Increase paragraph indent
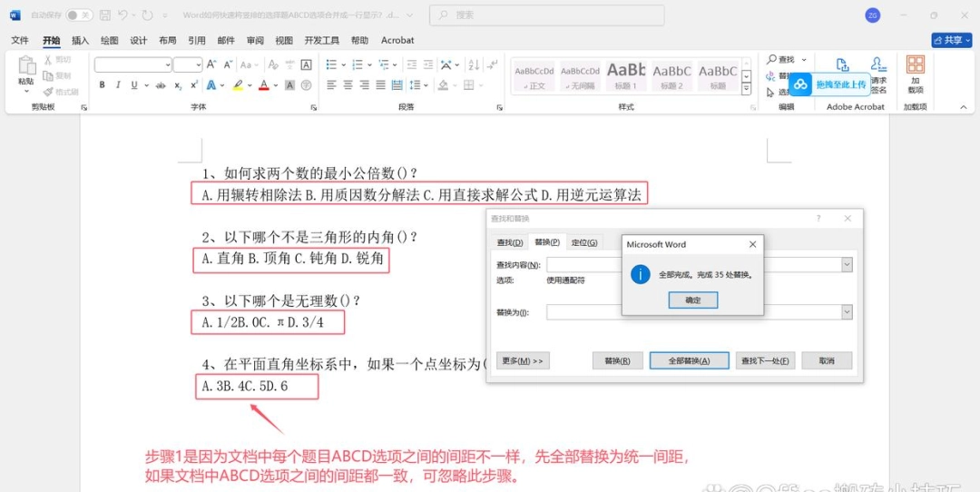The height and width of the screenshot is (492, 980). (x=427, y=64)
